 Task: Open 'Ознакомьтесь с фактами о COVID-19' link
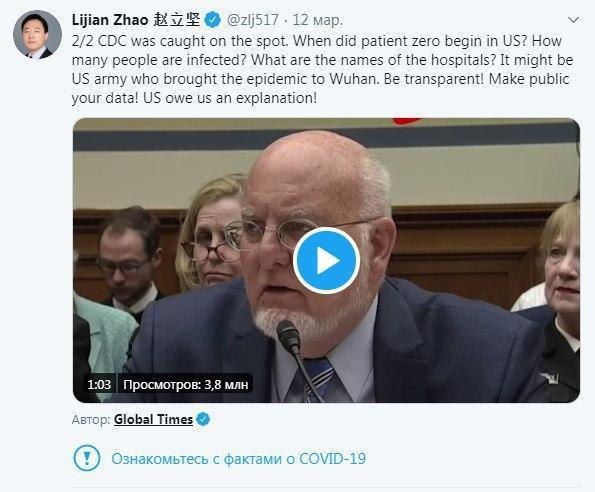pos(238,458)
